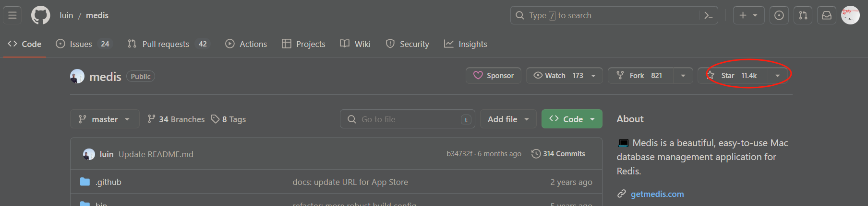Open commit hash b34732f
Viewport: 868px width, 206px height.
point(459,154)
